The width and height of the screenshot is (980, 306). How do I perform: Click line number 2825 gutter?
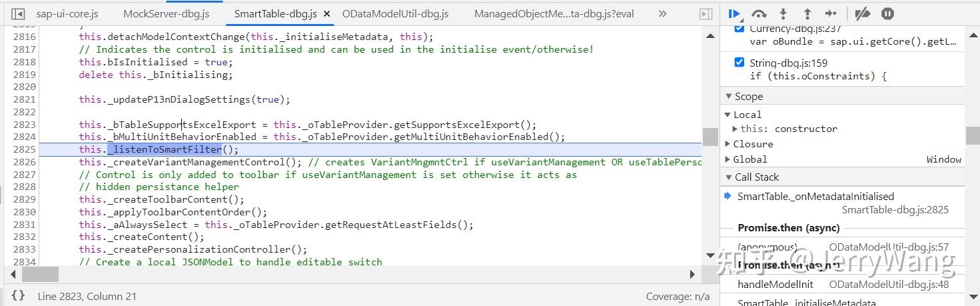(24, 149)
